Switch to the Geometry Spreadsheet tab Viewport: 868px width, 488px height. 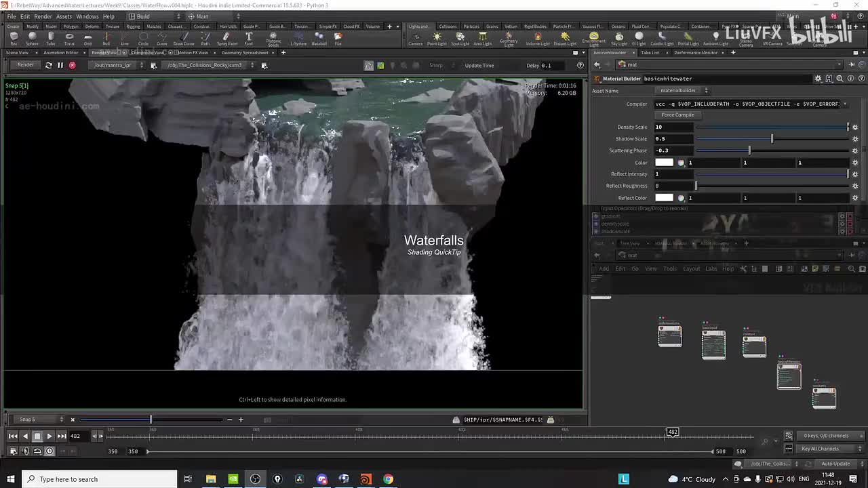pos(245,52)
